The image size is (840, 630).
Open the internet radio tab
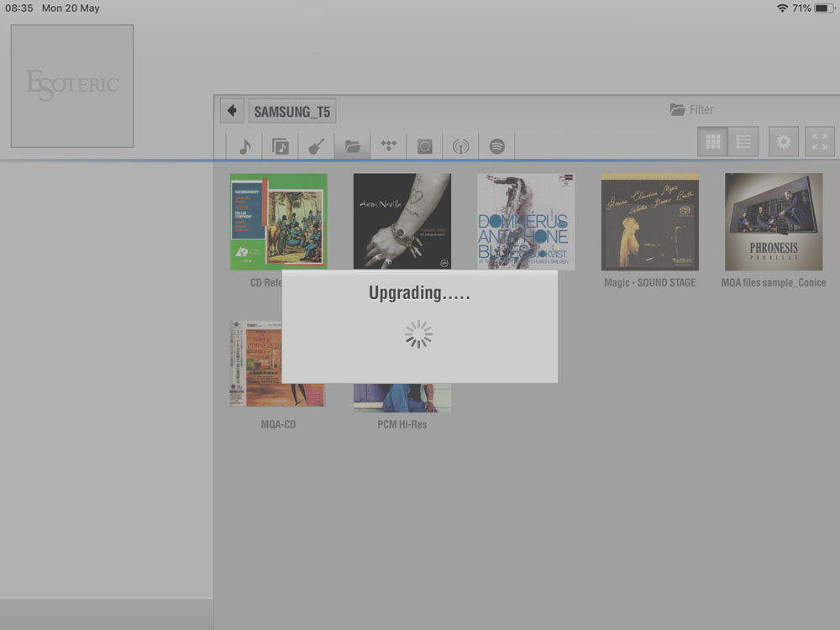click(460, 146)
